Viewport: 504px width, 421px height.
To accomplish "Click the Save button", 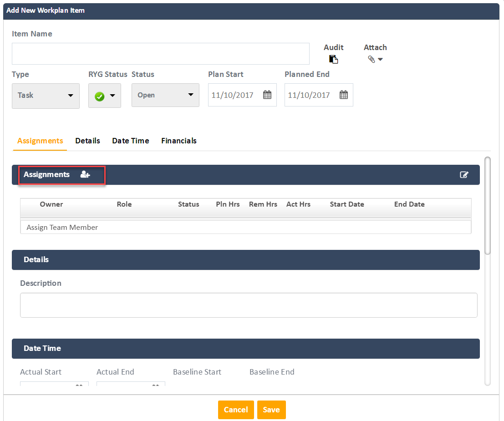I will pos(271,410).
